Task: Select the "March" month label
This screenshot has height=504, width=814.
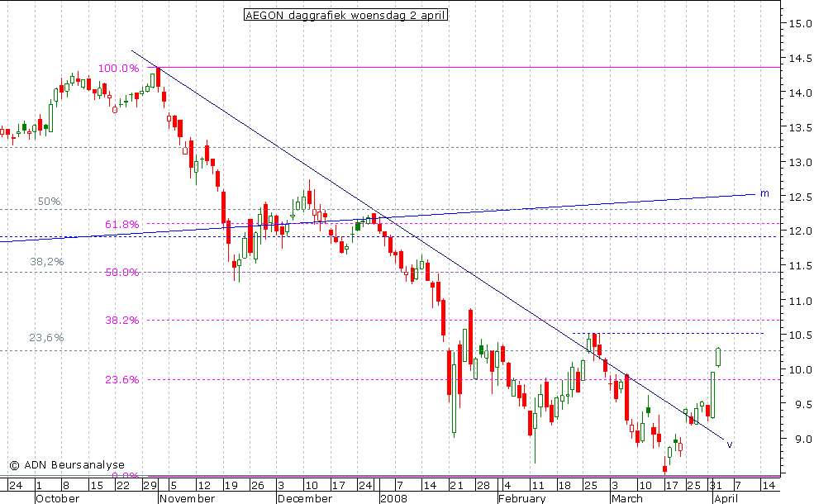Action: coord(627,498)
